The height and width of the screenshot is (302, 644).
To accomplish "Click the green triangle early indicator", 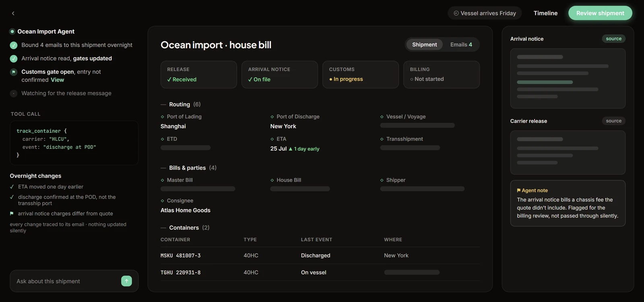I will (x=291, y=149).
